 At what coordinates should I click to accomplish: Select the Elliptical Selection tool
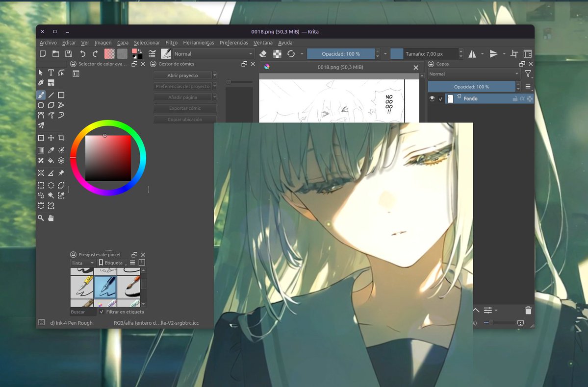(x=51, y=185)
